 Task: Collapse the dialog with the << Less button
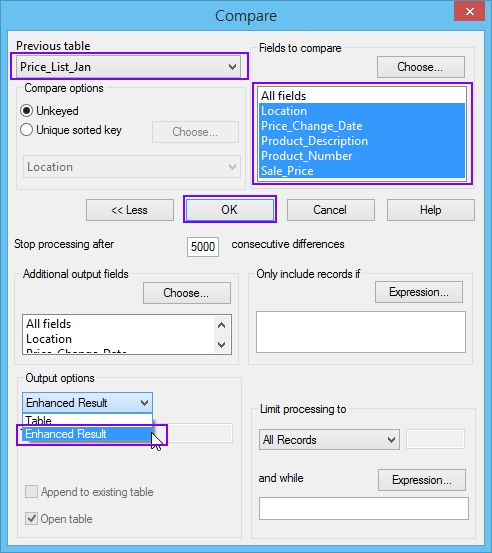coord(130,210)
